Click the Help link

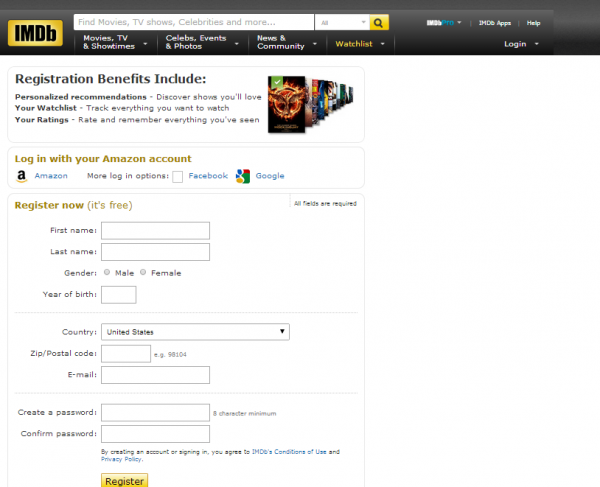click(x=533, y=23)
